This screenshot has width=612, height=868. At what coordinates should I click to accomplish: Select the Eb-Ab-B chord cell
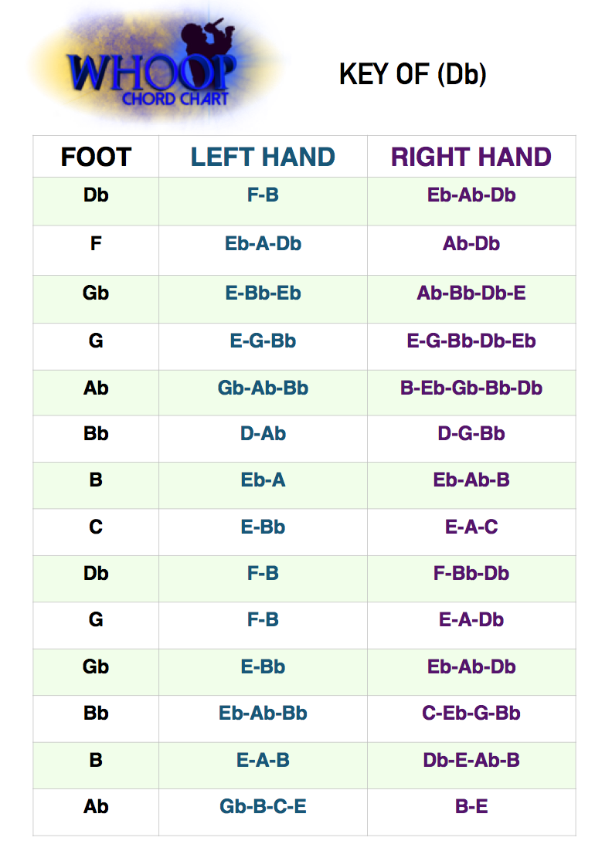pyautogui.click(x=471, y=480)
